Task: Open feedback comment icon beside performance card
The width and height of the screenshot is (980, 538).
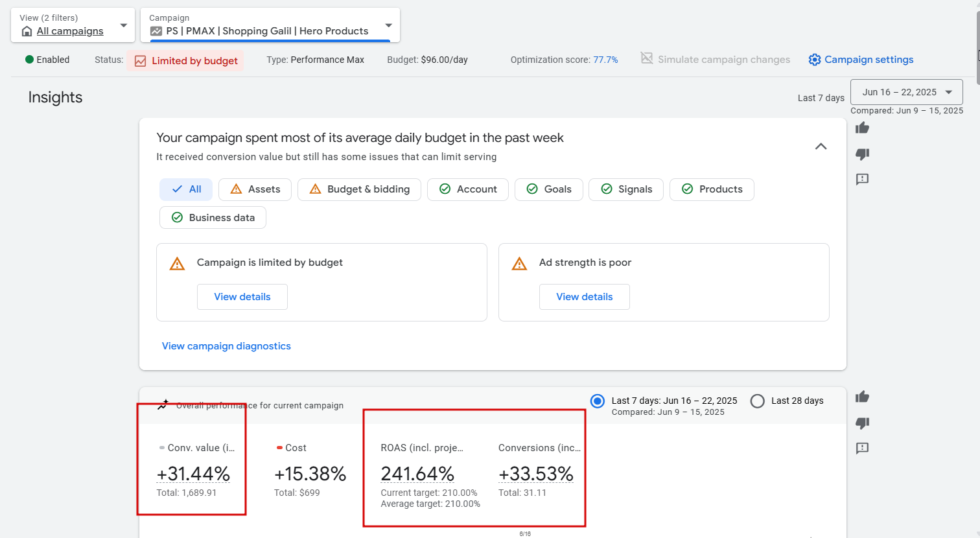Action: coord(862,448)
